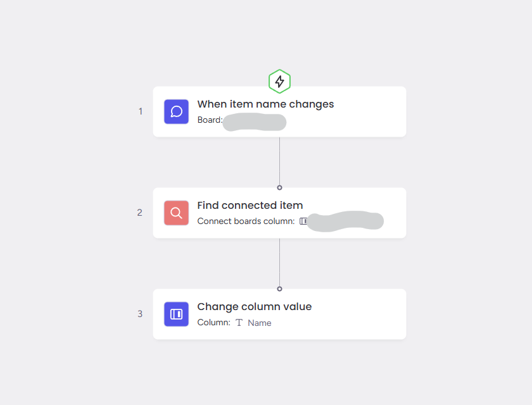The image size is (532, 405).
Task: Select step number 1 label
Action: point(141,111)
